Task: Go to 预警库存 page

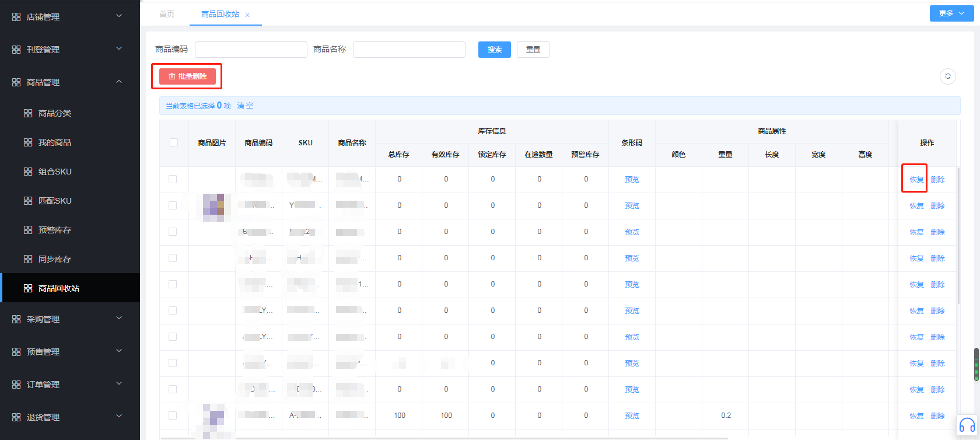Action: pyautogui.click(x=70, y=230)
